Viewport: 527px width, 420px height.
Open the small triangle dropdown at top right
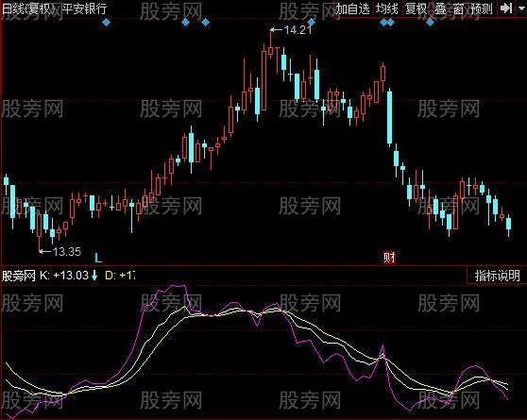(x=520, y=8)
